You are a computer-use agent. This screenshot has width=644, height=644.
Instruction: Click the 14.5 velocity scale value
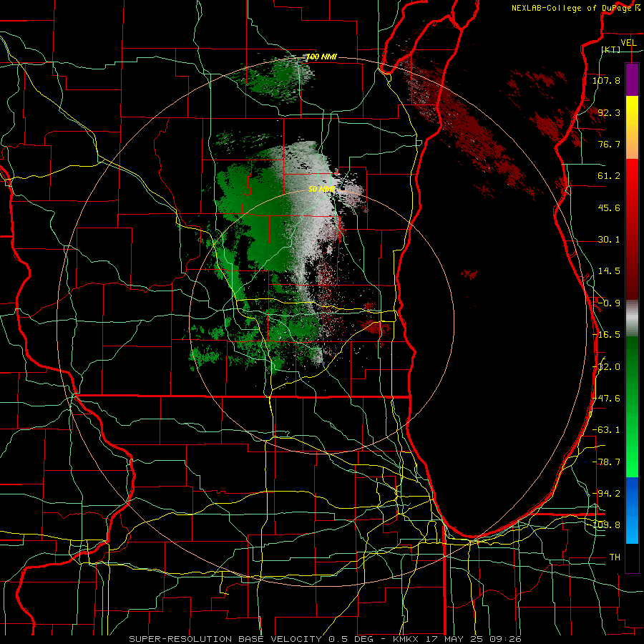coord(609,271)
